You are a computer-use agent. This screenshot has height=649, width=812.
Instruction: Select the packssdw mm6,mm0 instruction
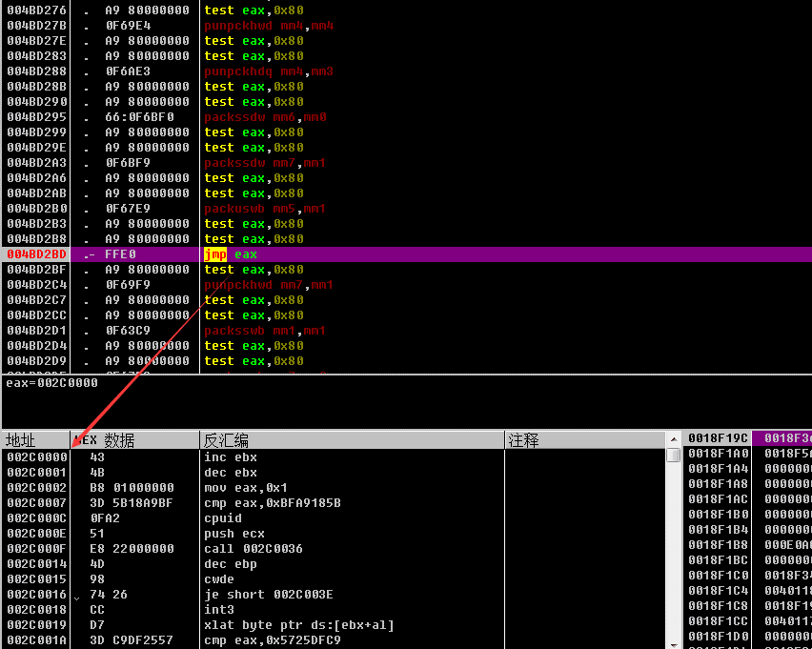pos(265,117)
